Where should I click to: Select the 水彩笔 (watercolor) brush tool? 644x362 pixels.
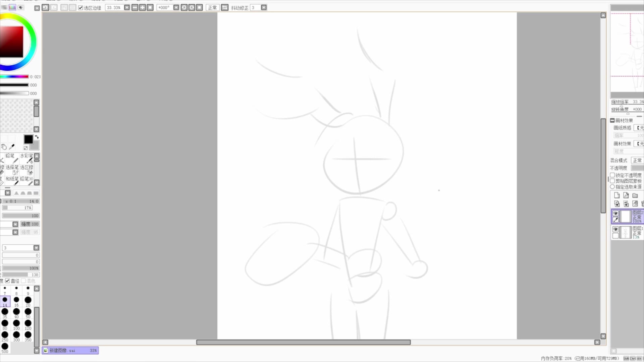pos(26,158)
